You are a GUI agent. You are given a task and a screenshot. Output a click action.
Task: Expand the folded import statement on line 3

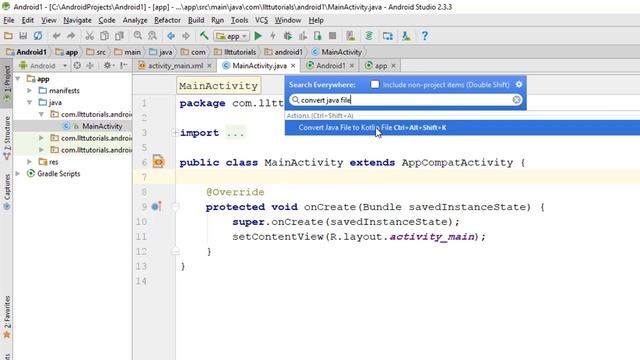coord(175,133)
